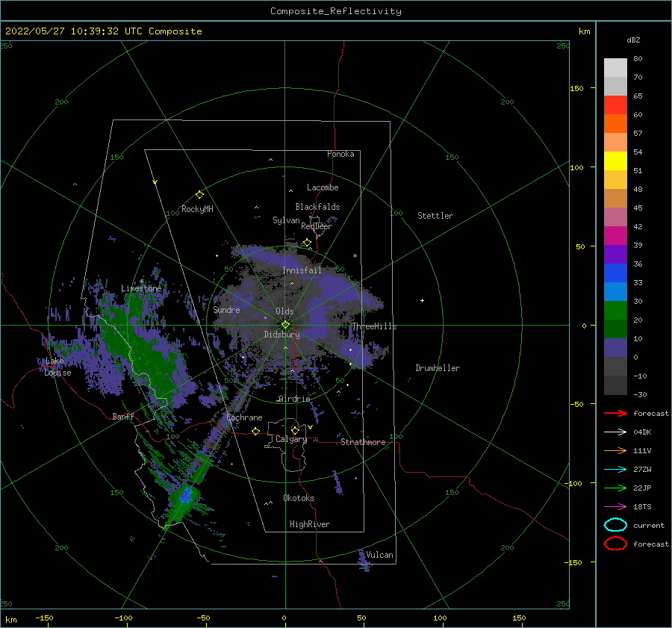Click the RedDeer city label

[317, 226]
